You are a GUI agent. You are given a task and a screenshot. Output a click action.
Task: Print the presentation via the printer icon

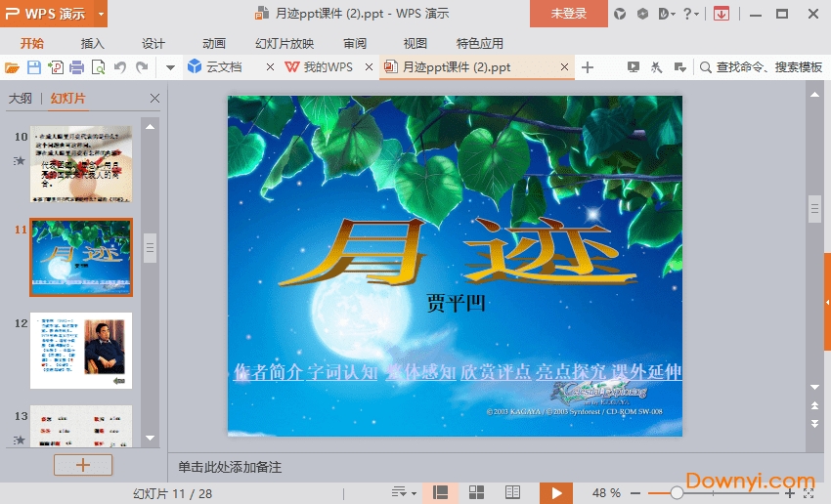(77, 67)
